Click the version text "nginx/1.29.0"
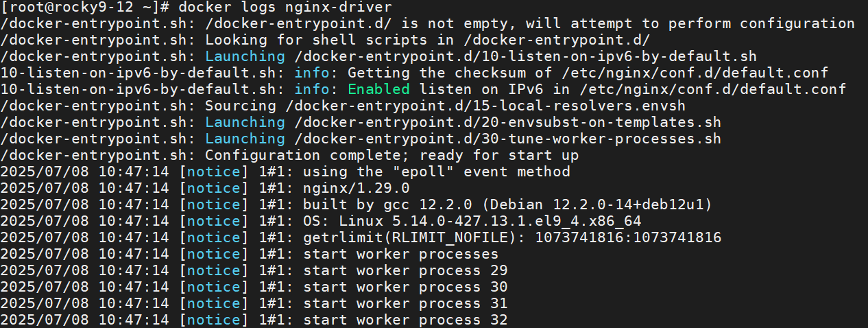The height and width of the screenshot is (328, 868). point(357,189)
